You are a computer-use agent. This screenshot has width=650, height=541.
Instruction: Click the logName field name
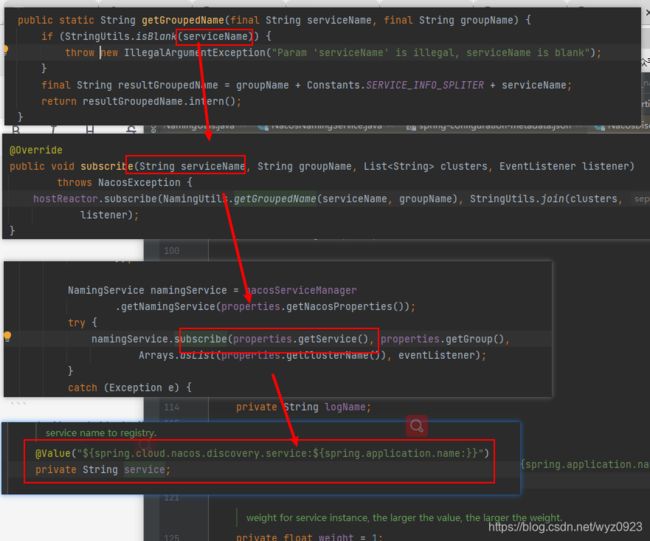coord(345,407)
